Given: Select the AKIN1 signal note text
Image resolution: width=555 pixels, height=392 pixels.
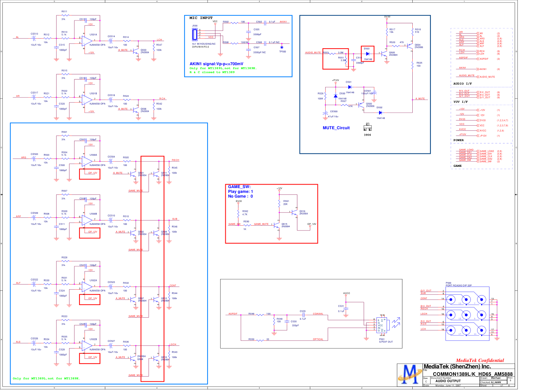Looking at the screenshot, I should coord(216,64).
